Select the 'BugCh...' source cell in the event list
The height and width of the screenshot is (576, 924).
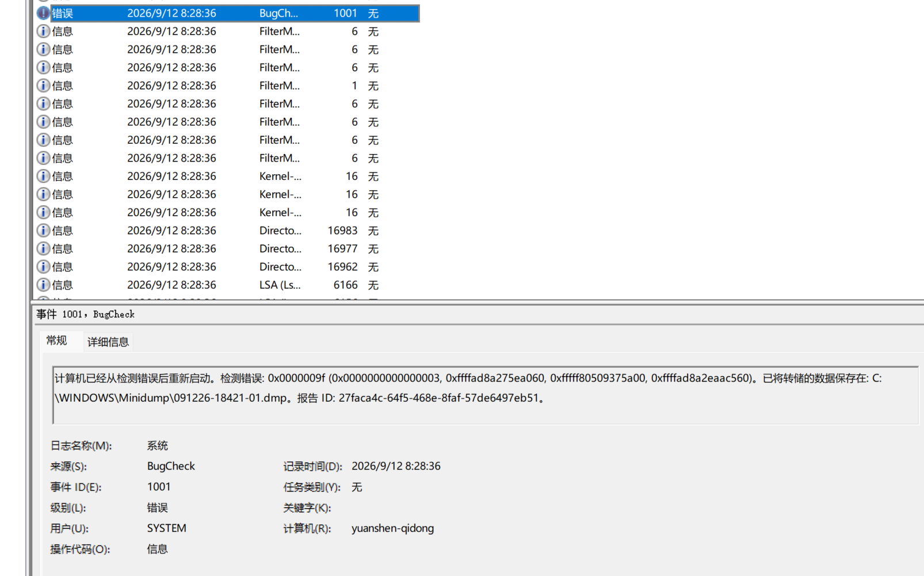point(279,13)
